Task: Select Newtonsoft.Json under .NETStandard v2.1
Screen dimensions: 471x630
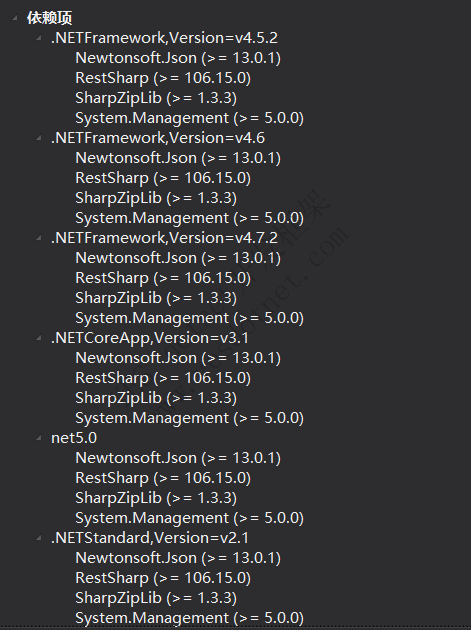Action: [x=178, y=558]
